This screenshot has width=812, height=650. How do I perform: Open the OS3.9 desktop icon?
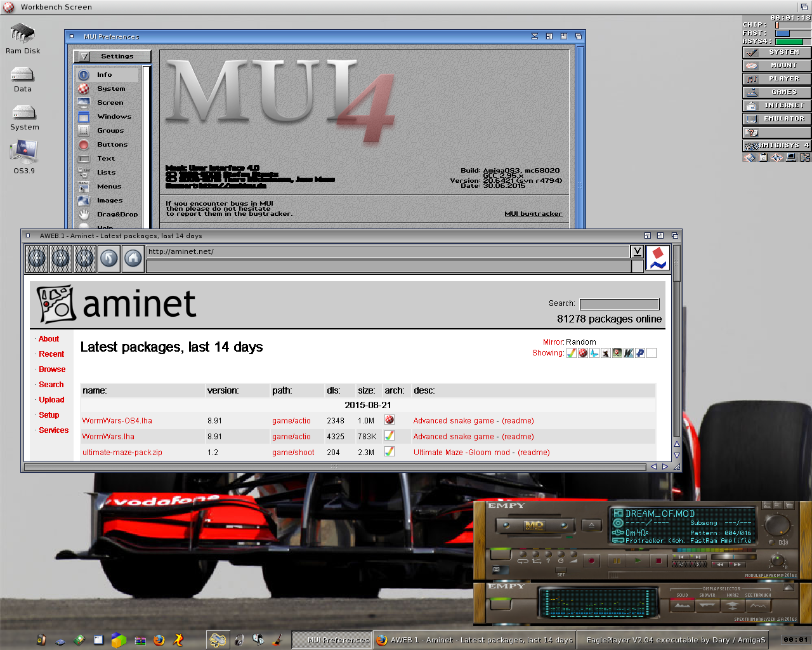coord(24,152)
